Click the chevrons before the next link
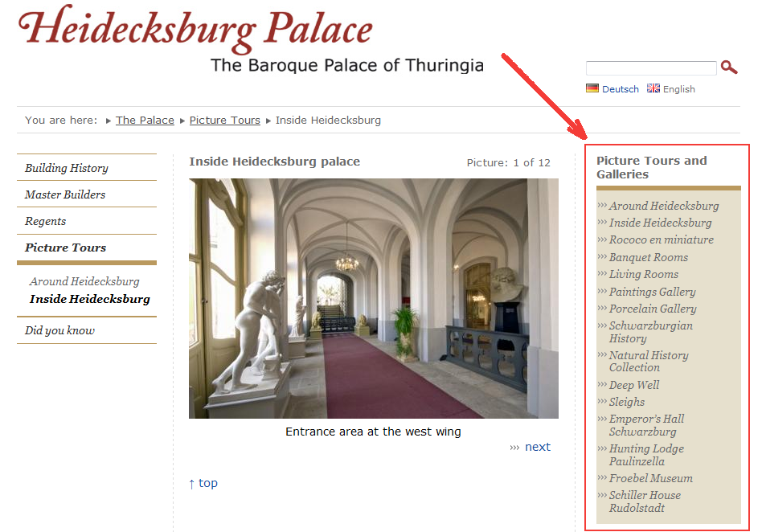The height and width of the screenshot is (532, 762). (514, 448)
